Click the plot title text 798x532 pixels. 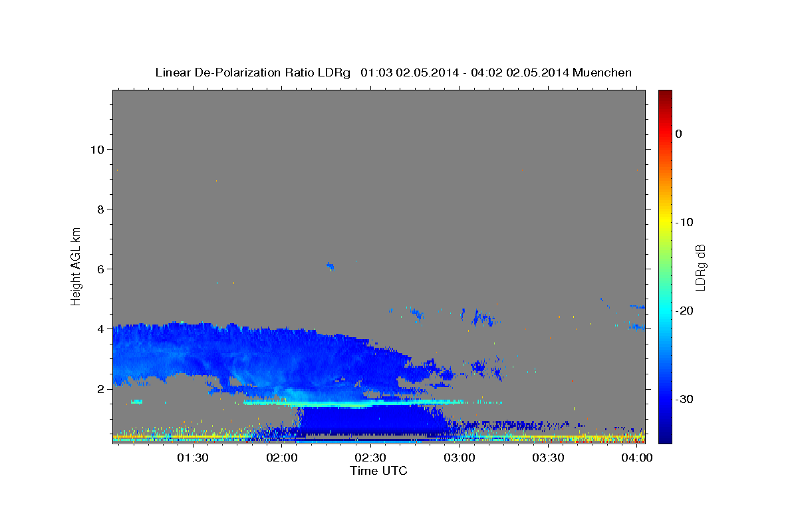click(x=393, y=72)
